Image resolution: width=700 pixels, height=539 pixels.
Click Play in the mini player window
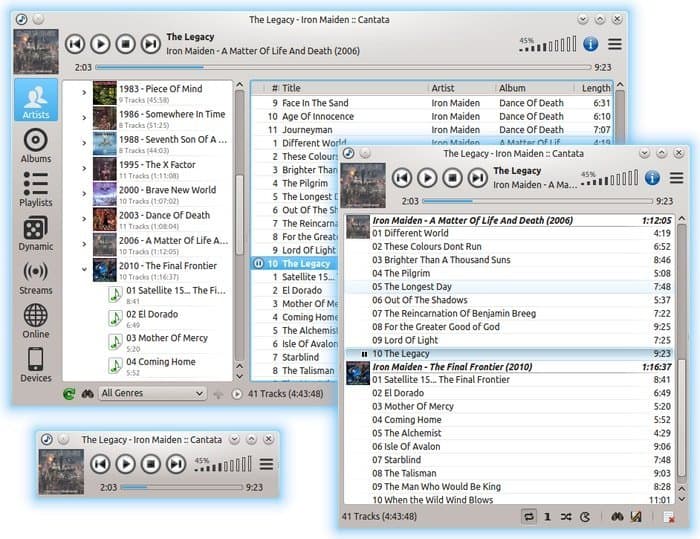[125, 464]
